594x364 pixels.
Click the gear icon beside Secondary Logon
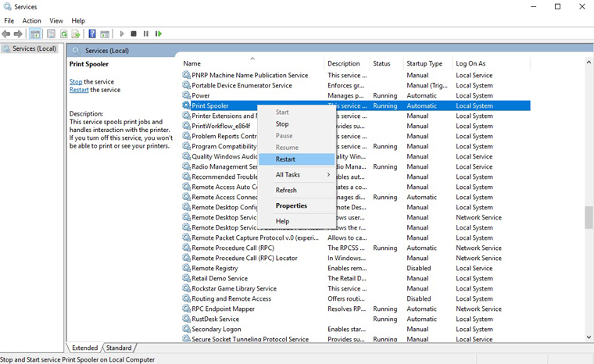[186, 329]
